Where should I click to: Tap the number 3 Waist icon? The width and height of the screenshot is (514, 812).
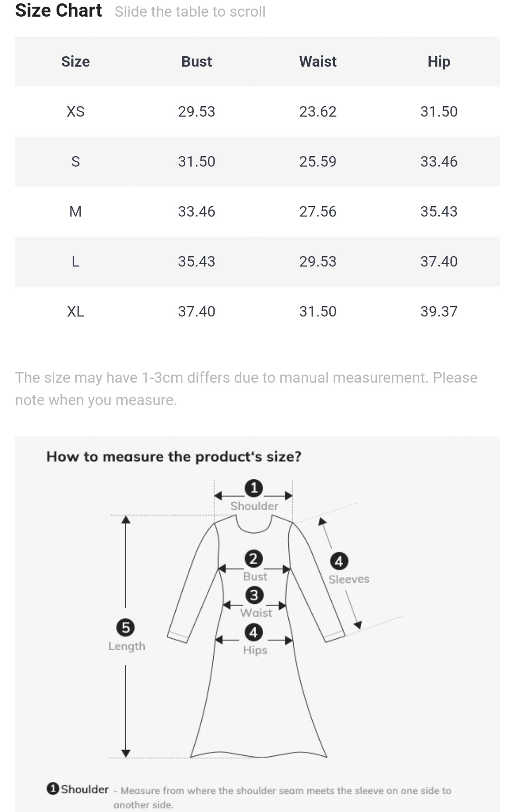(254, 595)
